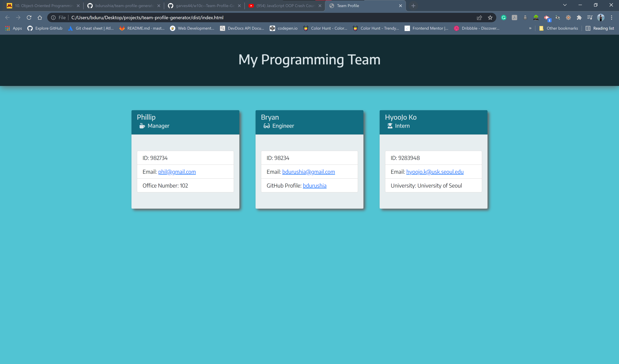
Task: Click the browser profile avatar picture
Action: point(601,17)
